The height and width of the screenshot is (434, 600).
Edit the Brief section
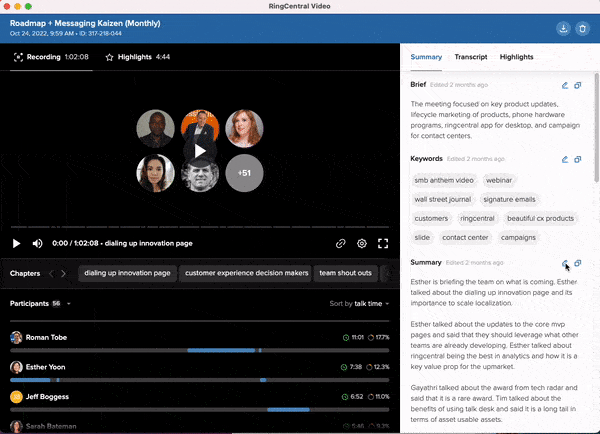coord(565,85)
